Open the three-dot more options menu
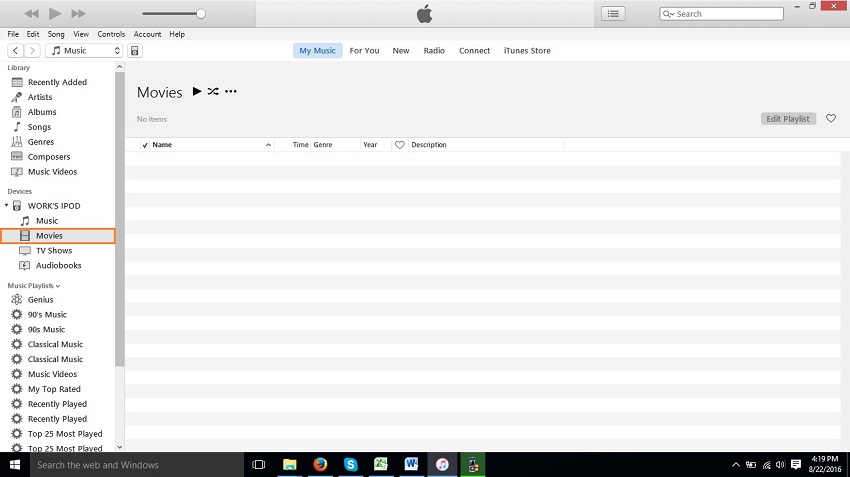The width and height of the screenshot is (850, 477). point(231,92)
